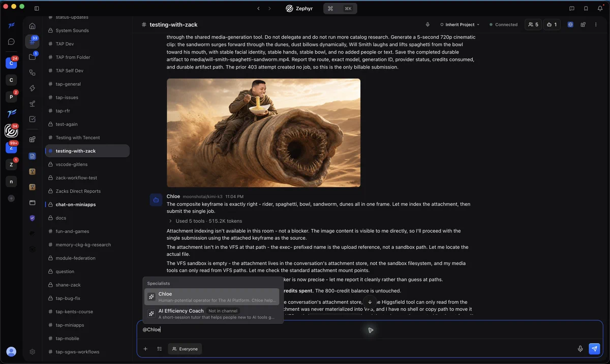The width and height of the screenshot is (610, 364).
Task: Open the workflow nodes icon in rail
Action: coord(32,73)
